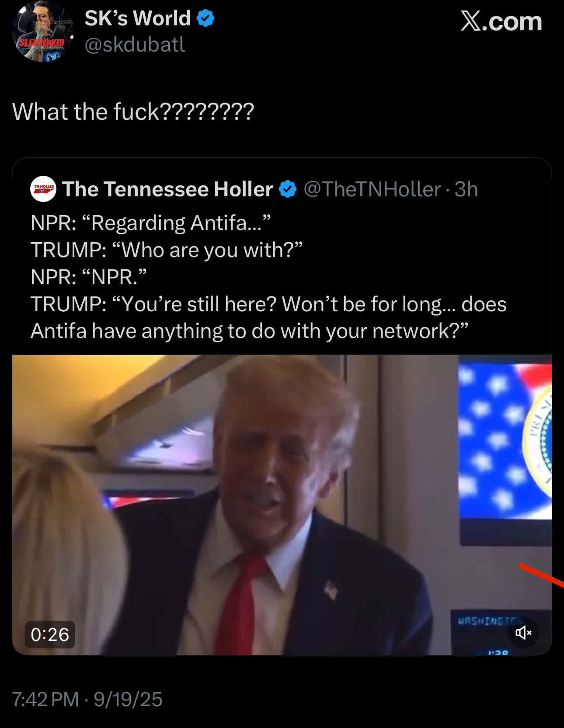Click 'Regarding Antifa' line in quote
The height and width of the screenshot is (728, 564).
tap(151, 223)
